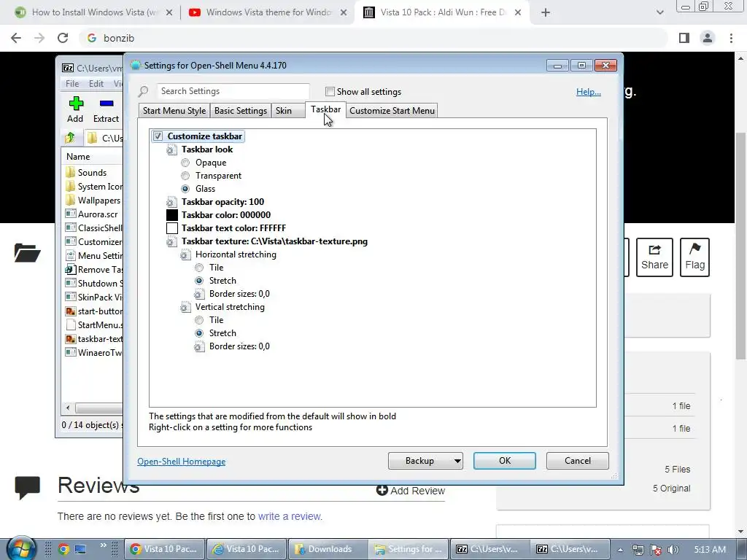The width and height of the screenshot is (747, 560).
Task: Go back with browser back arrow
Action: click(x=16, y=38)
